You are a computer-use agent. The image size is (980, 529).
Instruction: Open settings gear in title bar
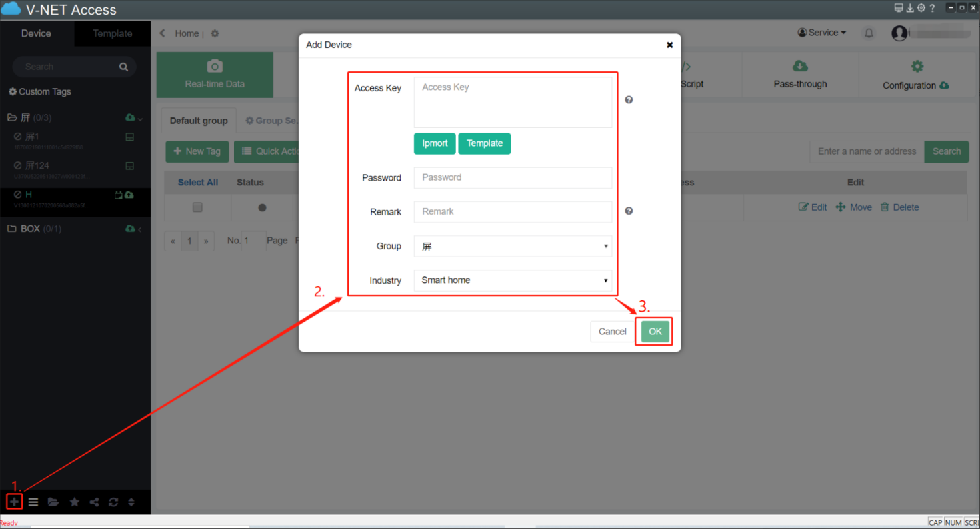click(x=921, y=9)
